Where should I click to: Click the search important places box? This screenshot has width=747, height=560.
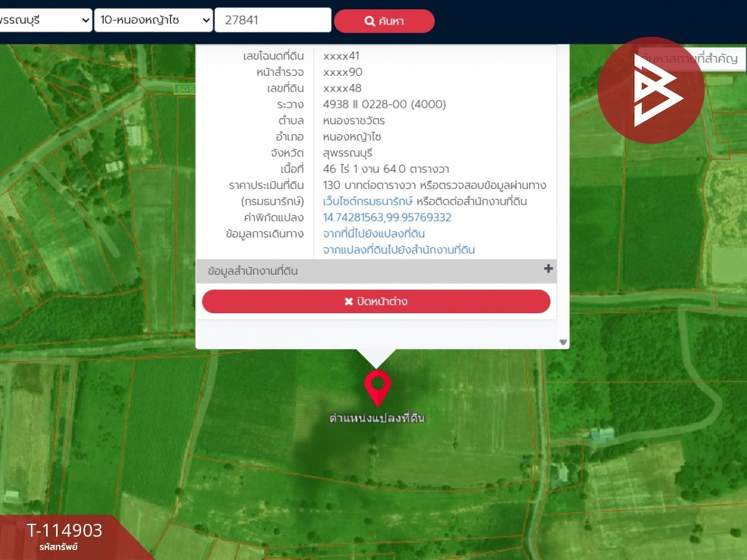[692, 59]
